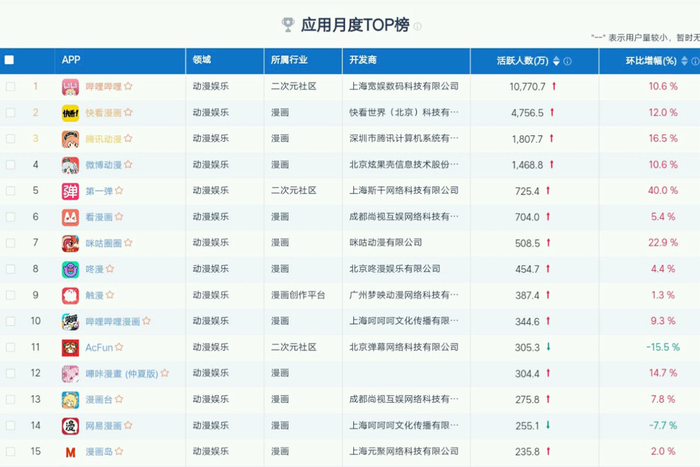Open the 咪咕圈圈 app link
Image resolution: width=700 pixels, height=467 pixels.
(x=104, y=243)
